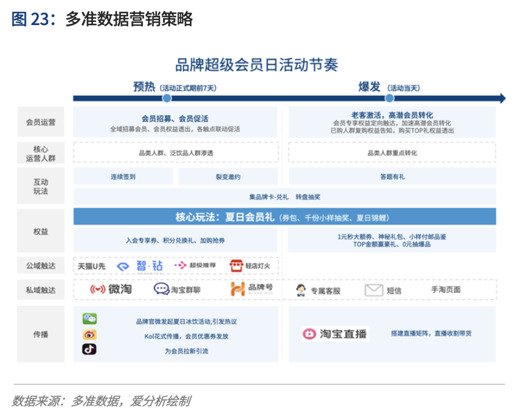
Task: Click the 超级推荐 icon
Action: [181, 266]
